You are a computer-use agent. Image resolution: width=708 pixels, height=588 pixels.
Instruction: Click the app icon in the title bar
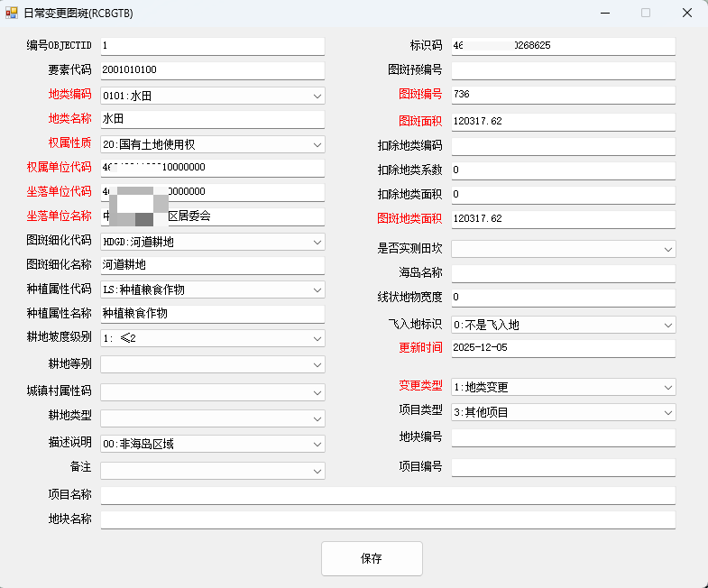pos(12,13)
